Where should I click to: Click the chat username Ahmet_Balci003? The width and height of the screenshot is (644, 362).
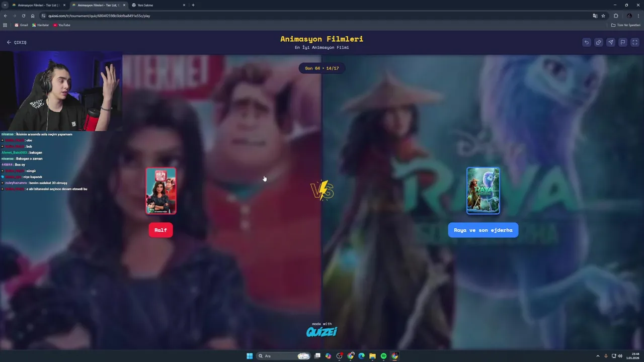coord(15,152)
